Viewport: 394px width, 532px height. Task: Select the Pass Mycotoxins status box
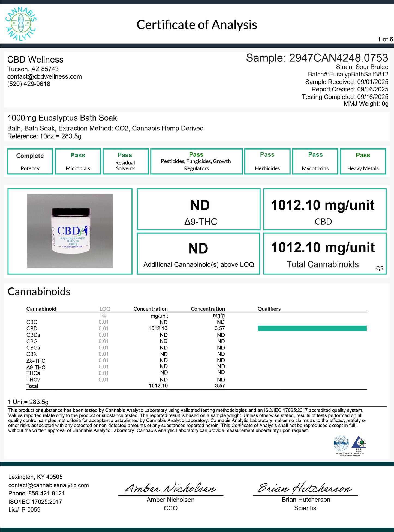pyautogui.click(x=315, y=161)
